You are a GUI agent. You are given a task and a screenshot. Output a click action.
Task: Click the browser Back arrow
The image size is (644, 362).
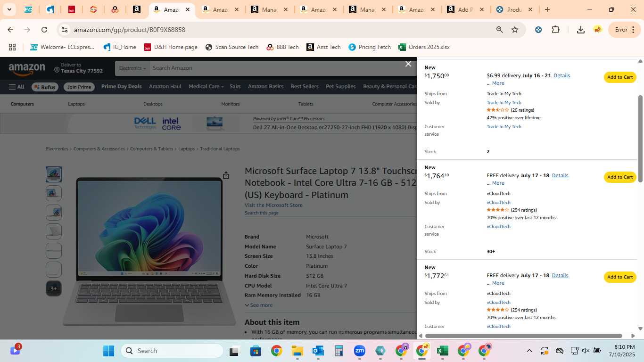(x=10, y=30)
